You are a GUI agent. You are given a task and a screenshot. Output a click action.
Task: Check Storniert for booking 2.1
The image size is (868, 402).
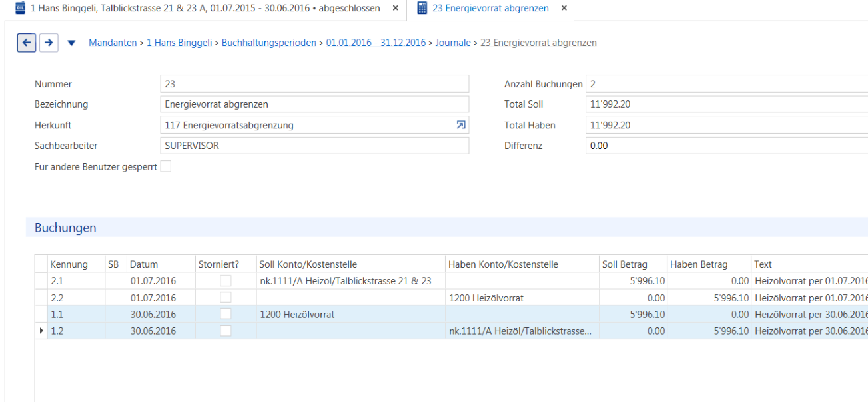click(x=226, y=281)
